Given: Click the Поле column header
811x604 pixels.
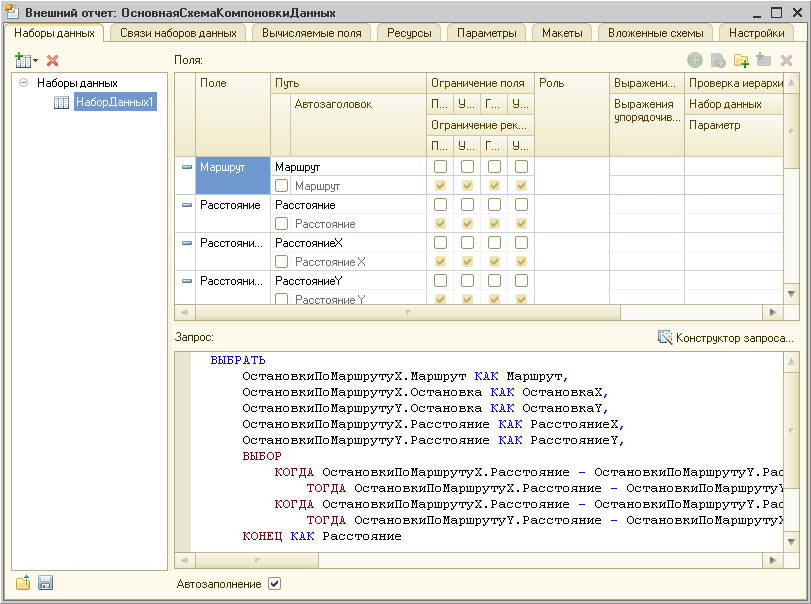Looking at the screenshot, I should click(233, 114).
